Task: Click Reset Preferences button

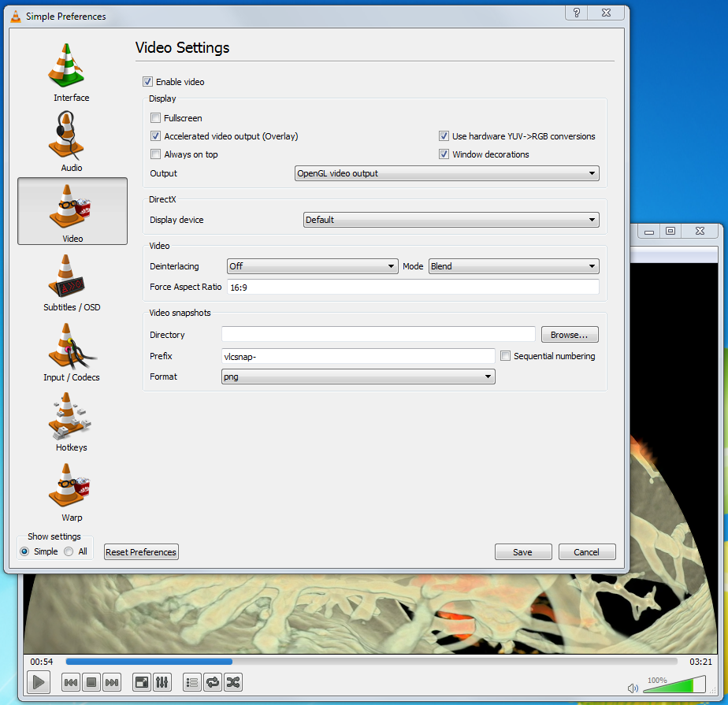Action: click(x=141, y=552)
